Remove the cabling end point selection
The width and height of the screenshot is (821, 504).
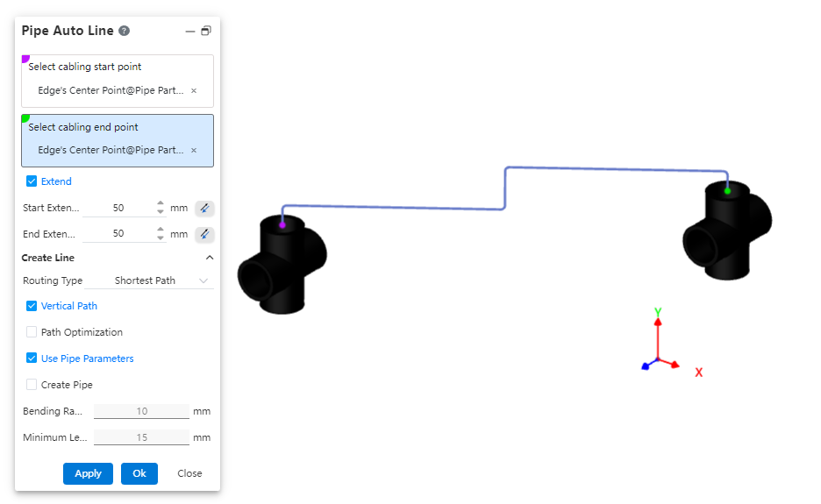pos(194,151)
